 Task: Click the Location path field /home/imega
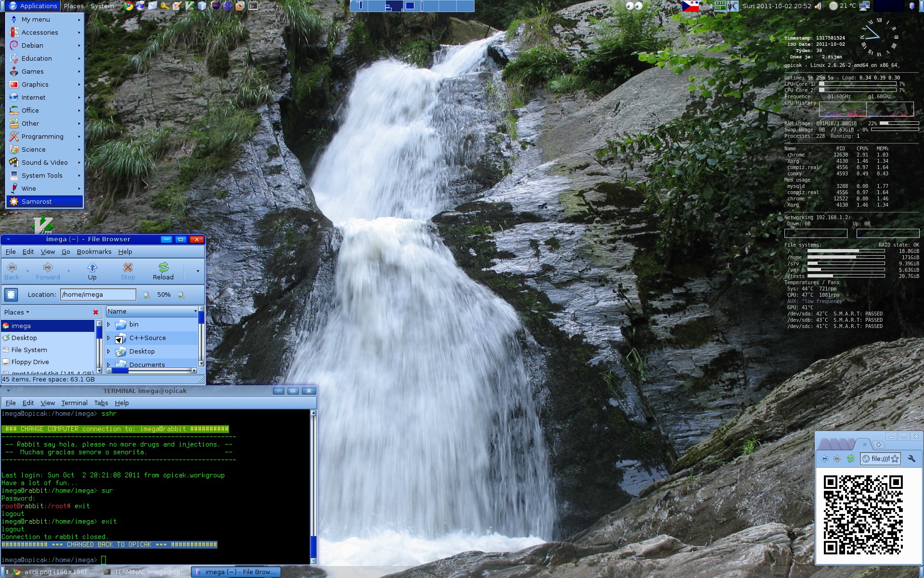tap(98, 295)
